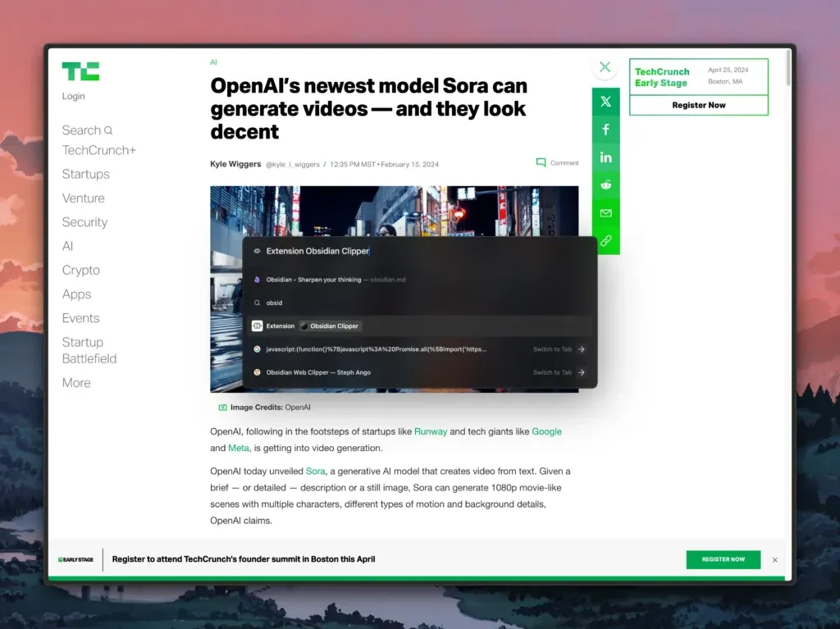Open author Kyle Wiggers page
This screenshot has width=840, height=629.
point(235,164)
